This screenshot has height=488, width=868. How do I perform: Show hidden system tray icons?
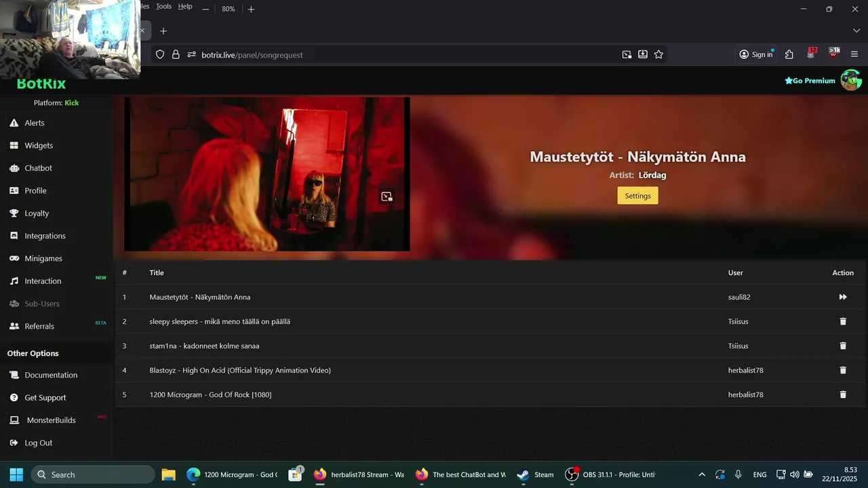click(702, 474)
